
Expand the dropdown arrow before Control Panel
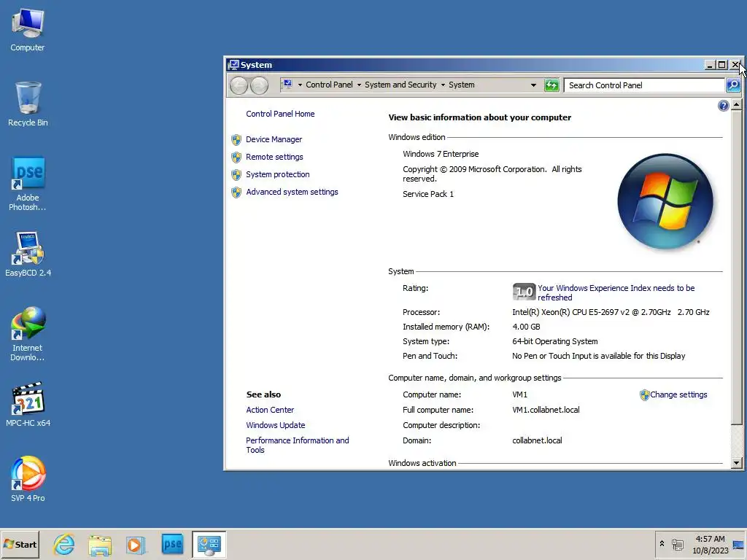[300, 85]
